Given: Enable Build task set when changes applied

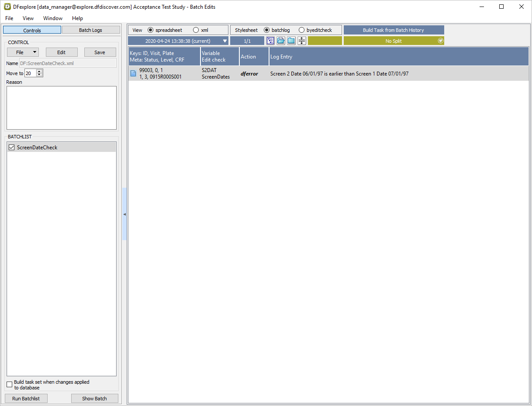Looking at the screenshot, I should point(10,385).
